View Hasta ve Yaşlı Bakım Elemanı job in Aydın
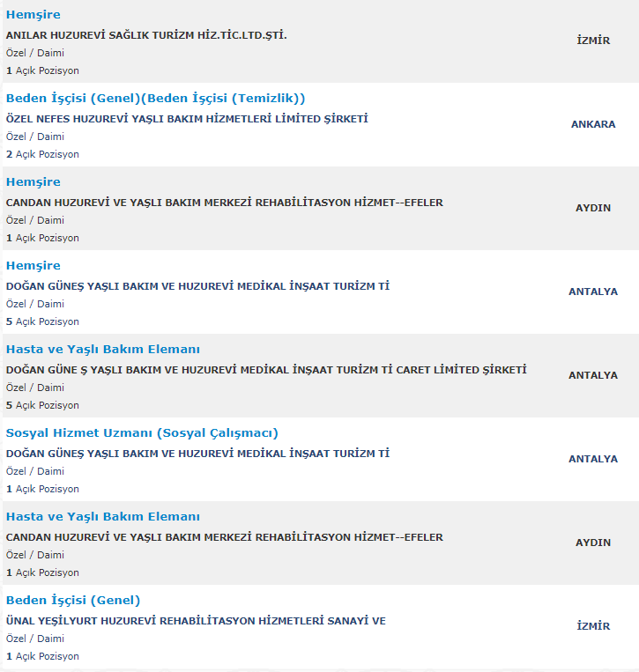This screenshot has width=639, height=672. click(102, 516)
